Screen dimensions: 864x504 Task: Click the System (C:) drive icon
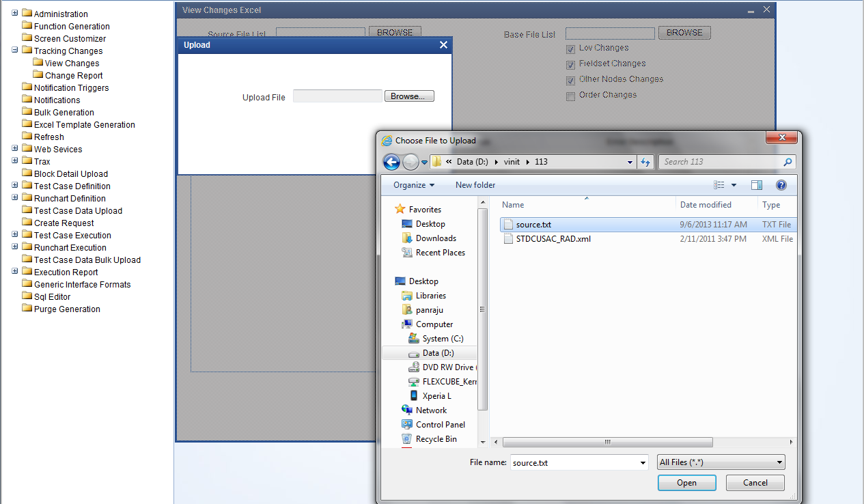413,338
